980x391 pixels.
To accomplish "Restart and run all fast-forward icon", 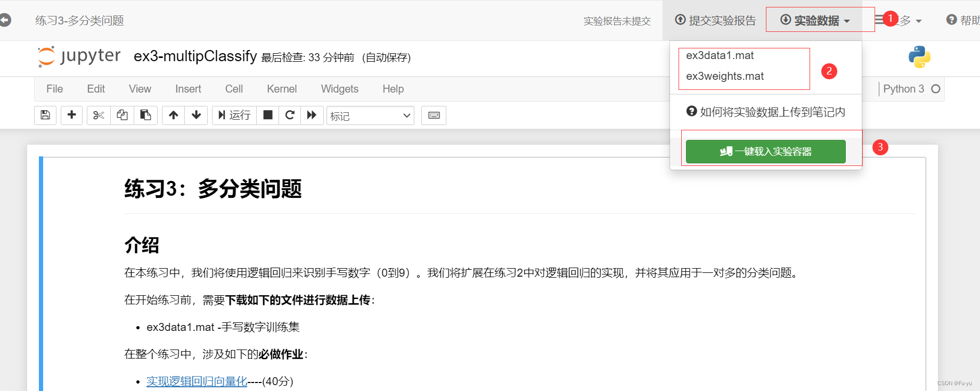I will 312,115.
